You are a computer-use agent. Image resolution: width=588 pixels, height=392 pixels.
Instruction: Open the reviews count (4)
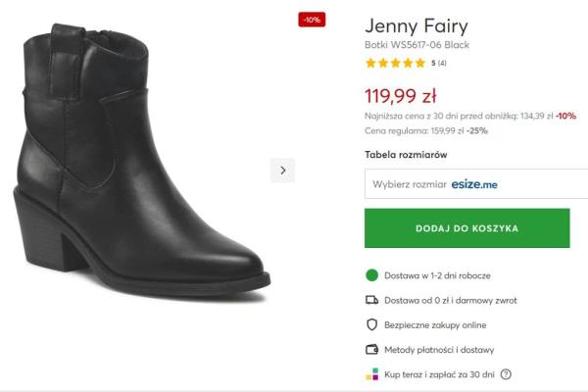[442, 63]
